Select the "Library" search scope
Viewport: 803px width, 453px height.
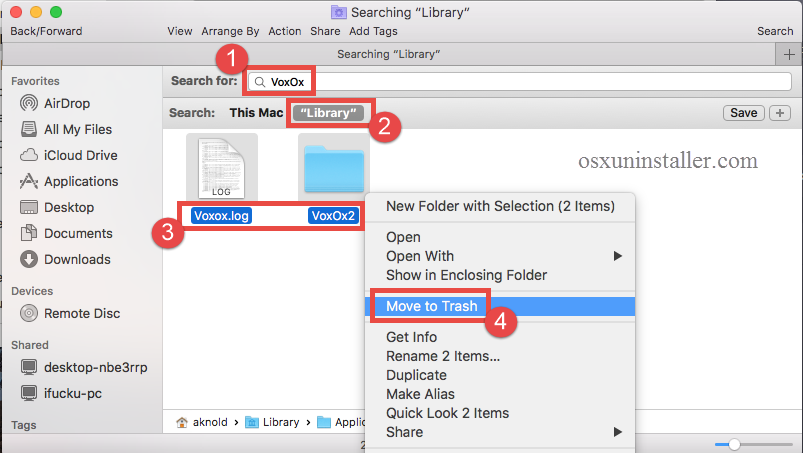coord(328,113)
